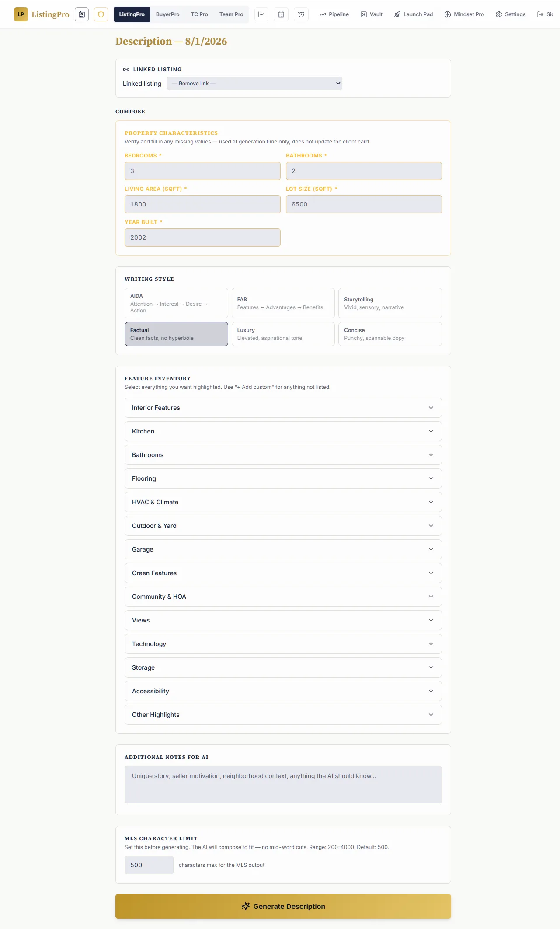560x929 pixels.
Task: Expand the Green Features section
Action: (283, 573)
